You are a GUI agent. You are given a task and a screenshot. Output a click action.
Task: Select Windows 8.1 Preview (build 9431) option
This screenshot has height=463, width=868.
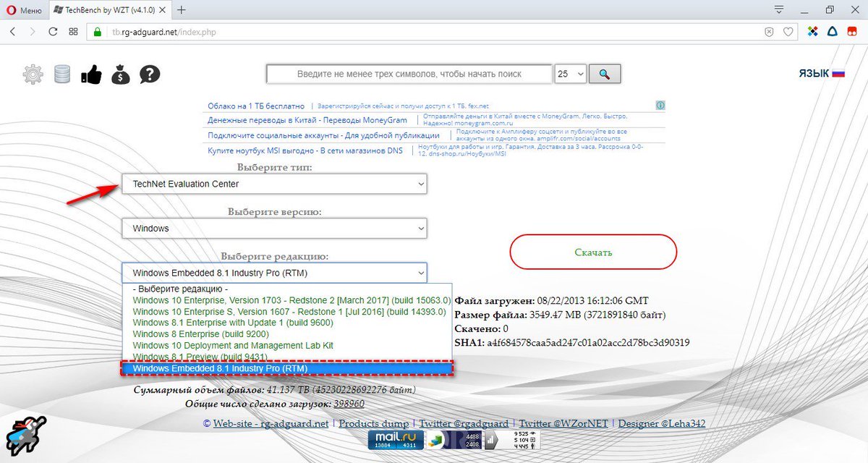point(287,357)
